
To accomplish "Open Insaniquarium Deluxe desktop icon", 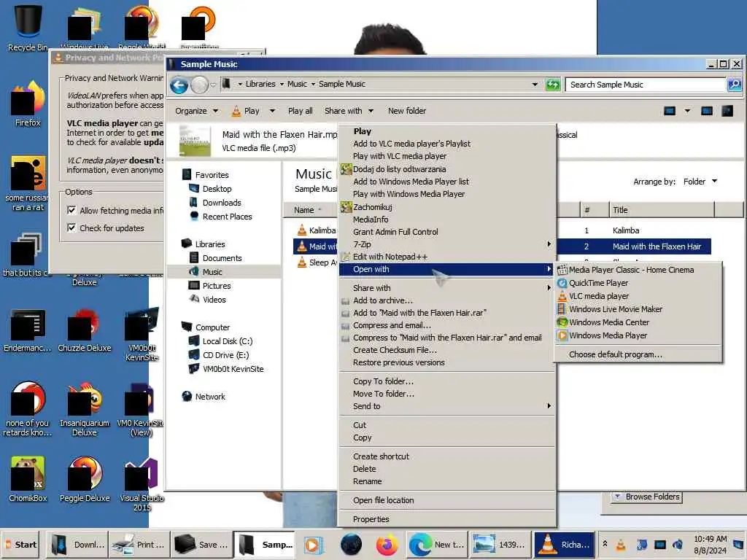I will tap(85, 408).
